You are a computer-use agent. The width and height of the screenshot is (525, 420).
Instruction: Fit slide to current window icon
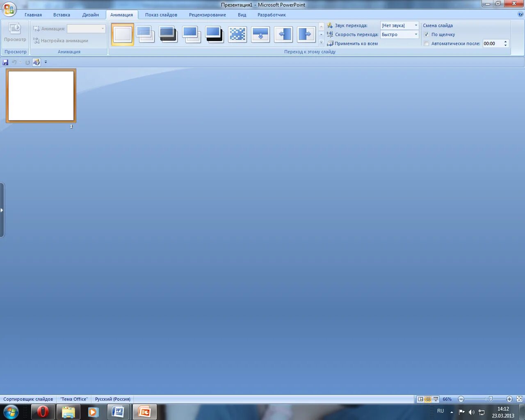coord(519,399)
